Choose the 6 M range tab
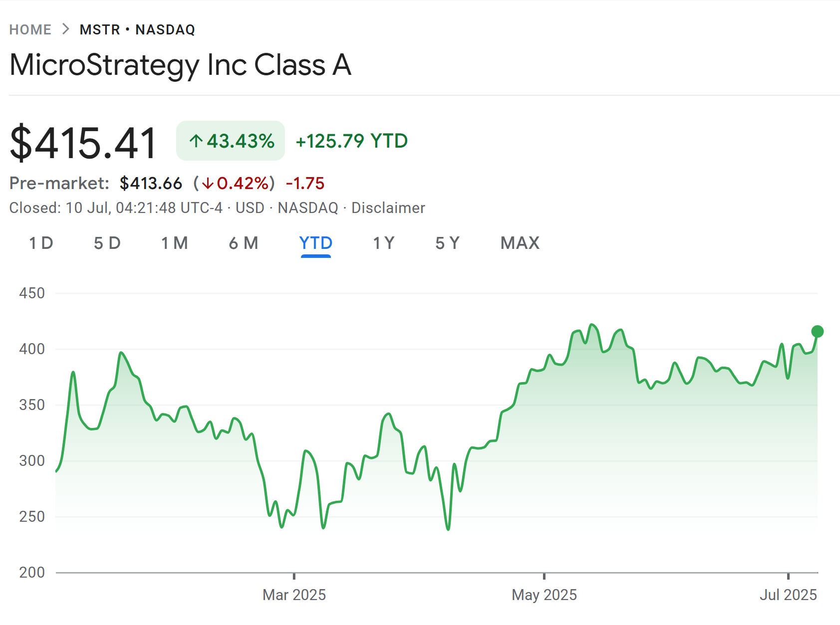 [x=244, y=243]
